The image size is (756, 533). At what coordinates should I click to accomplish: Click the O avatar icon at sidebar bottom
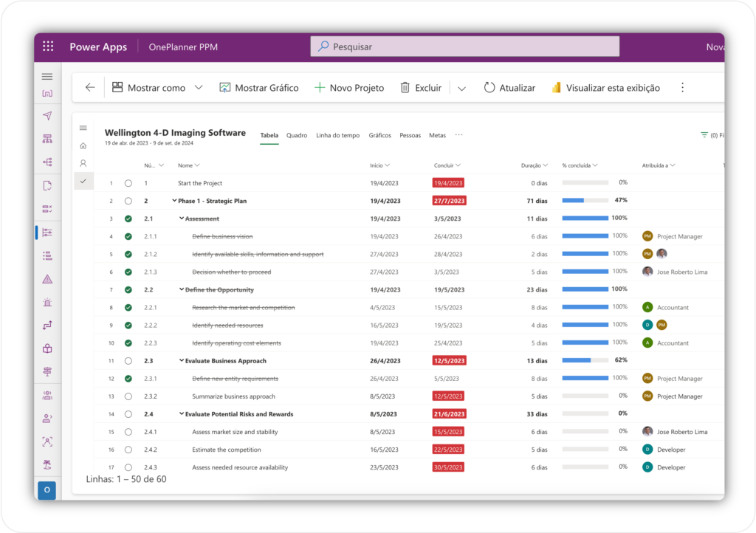(x=47, y=490)
